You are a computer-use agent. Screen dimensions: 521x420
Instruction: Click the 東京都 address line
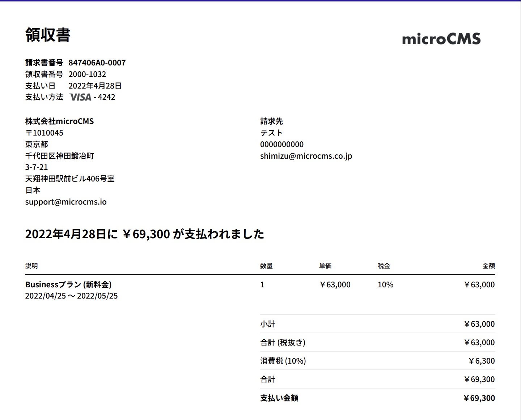pyautogui.click(x=37, y=145)
